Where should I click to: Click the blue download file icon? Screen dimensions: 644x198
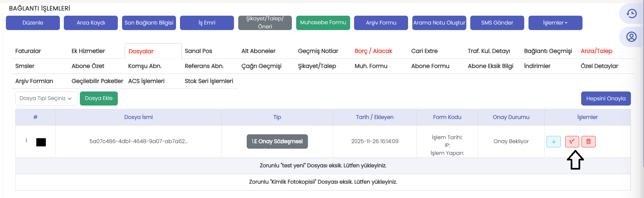tap(553, 141)
